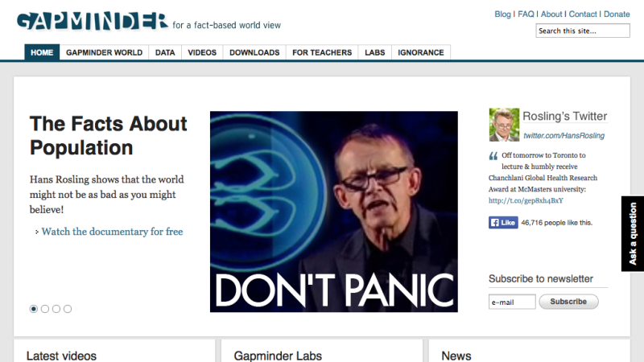
Task: Visit the About page link
Action: click(x=551, y=14)
